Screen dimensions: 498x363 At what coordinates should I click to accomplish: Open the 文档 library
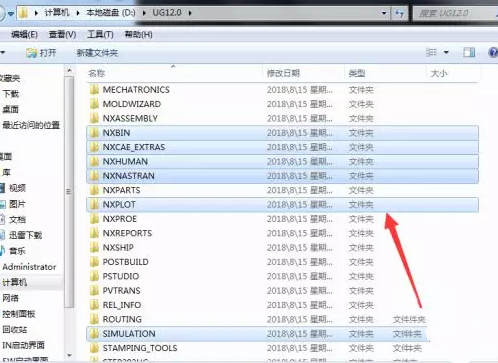click(x=17, y=219)
